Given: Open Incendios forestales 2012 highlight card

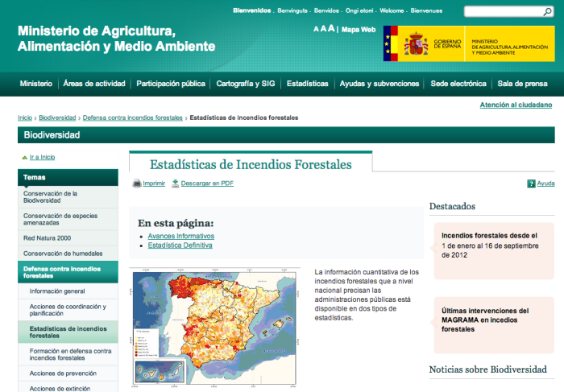Looking at the screenshot, I should [494, 251].
